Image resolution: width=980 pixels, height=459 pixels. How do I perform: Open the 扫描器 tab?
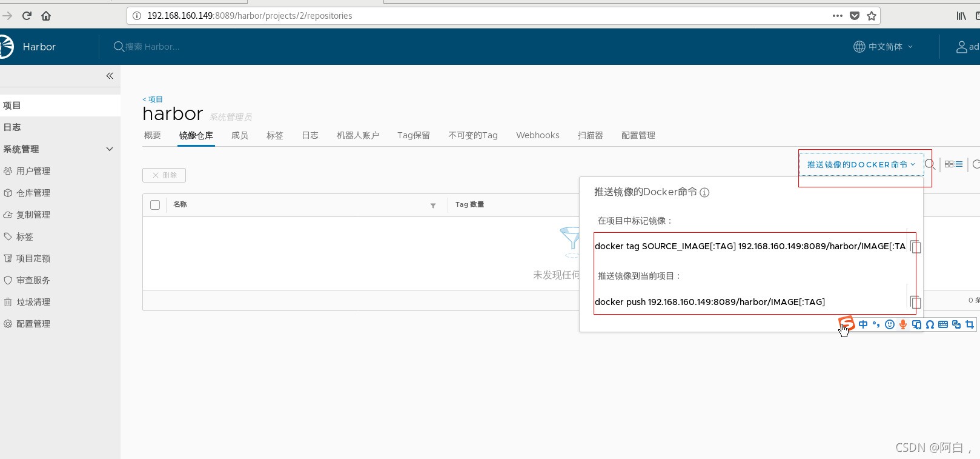point(591,135)
